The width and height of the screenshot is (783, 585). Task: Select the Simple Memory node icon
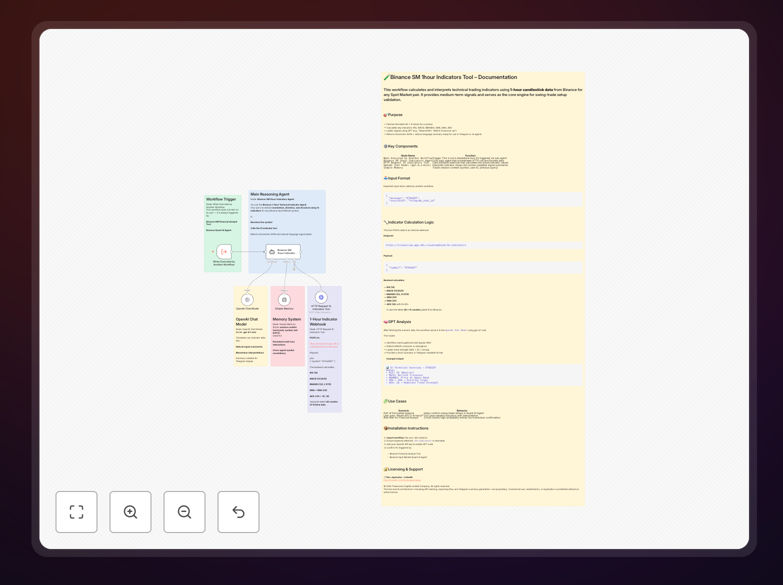tap(284, 299)
